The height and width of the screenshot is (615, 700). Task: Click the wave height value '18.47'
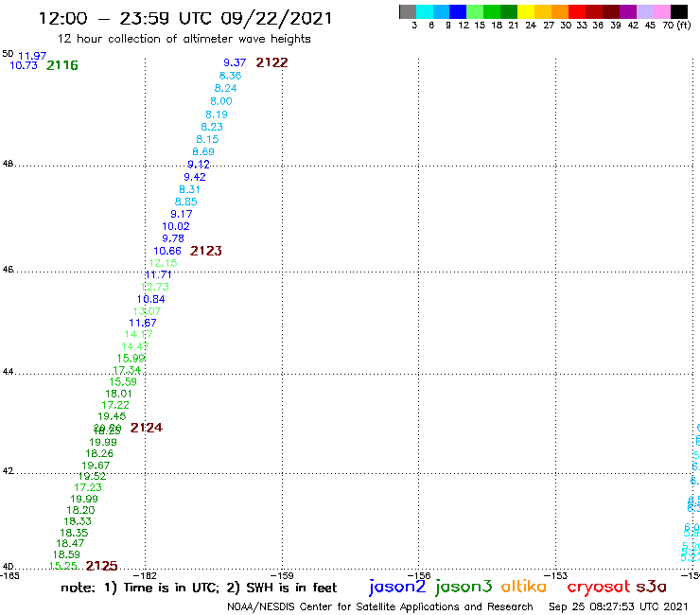(70, 543)
